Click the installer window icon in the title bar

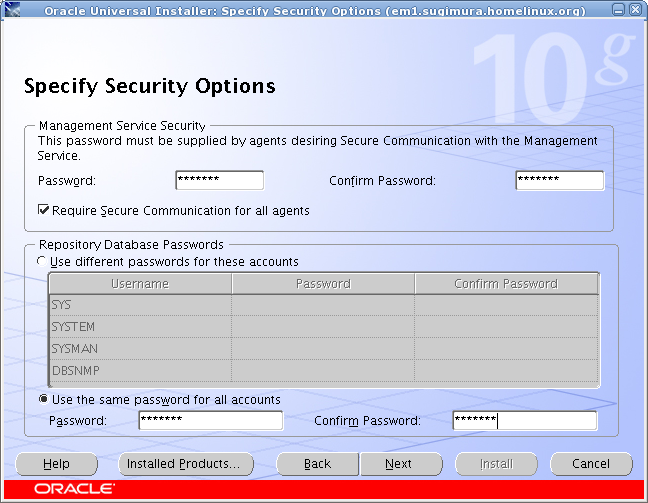12,9
